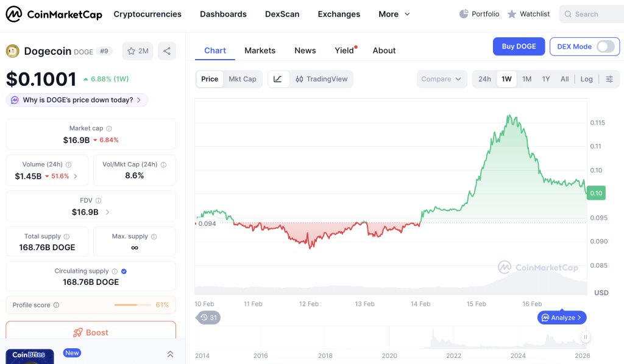Select the line chart icon view
This screenshot has height=364, width=624.
pyautogui.click(x=278, y=79)
